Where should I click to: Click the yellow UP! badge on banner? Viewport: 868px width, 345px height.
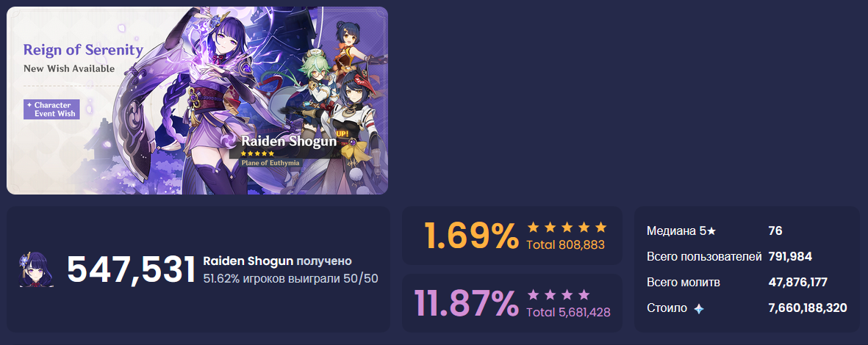342,134
